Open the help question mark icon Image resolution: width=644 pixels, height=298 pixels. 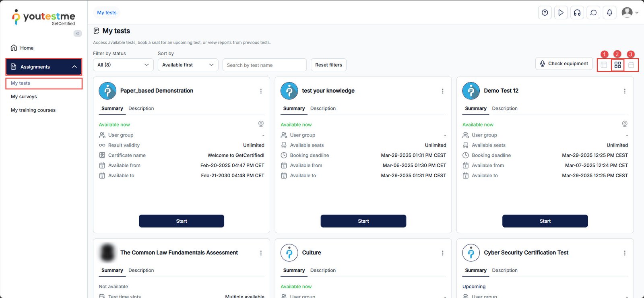tap(545, 12)
